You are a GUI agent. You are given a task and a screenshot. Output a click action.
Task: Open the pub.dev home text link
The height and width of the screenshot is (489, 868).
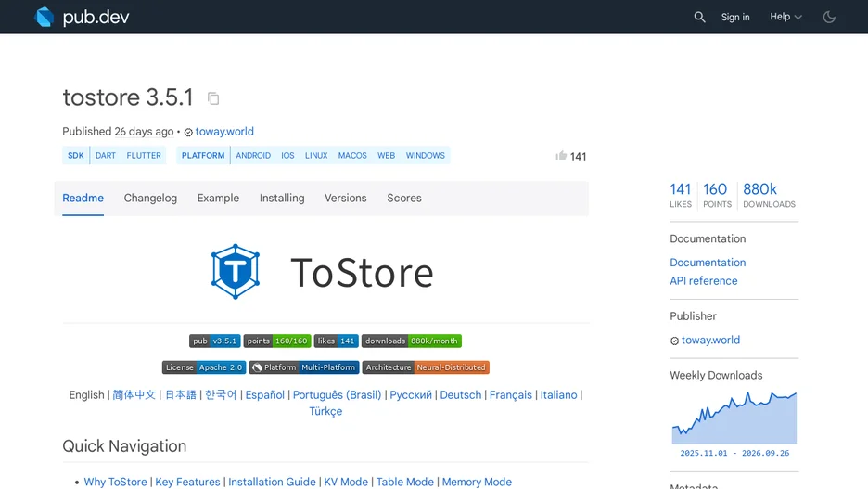(96, 18)
